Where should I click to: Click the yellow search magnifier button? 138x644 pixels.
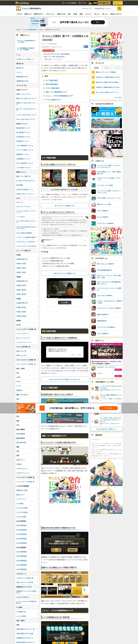[120, 8]
